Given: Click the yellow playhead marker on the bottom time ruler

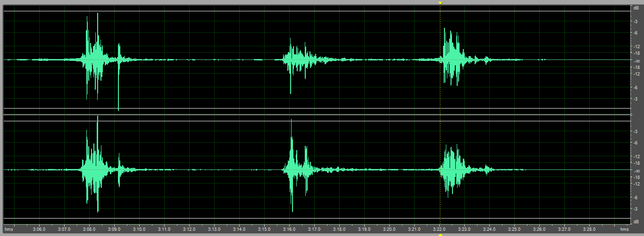Looking at the screenshot, I should coord(440,234).
